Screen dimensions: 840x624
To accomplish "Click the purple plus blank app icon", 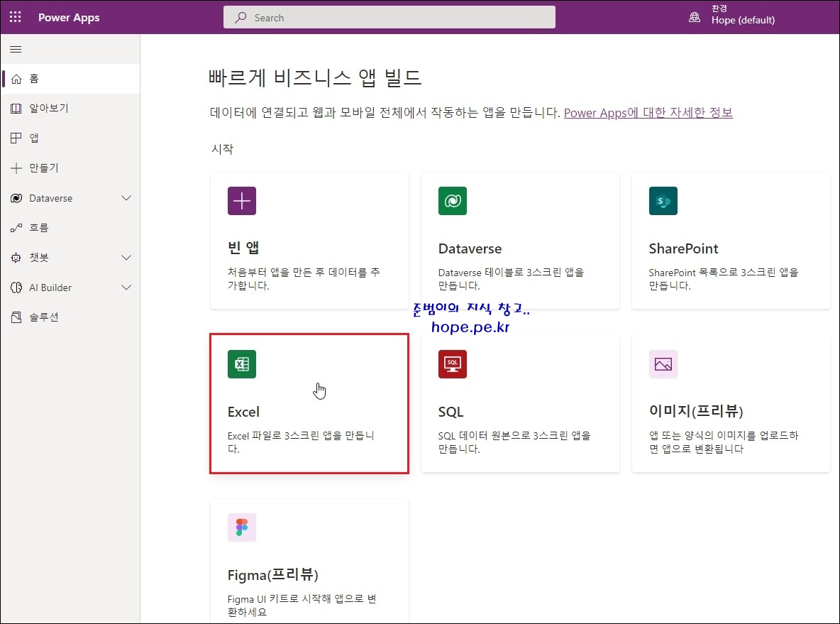I will click(x=242, y=200).
